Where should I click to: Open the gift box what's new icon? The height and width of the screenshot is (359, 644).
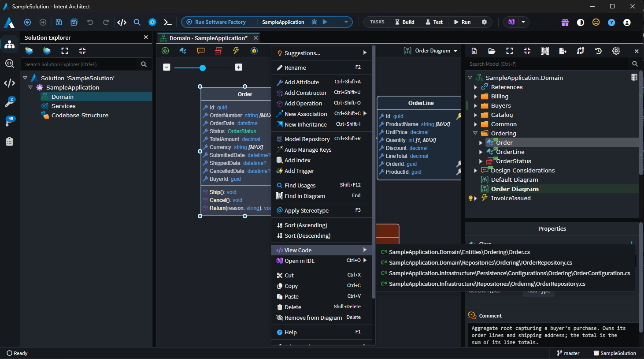coord(565,22)
